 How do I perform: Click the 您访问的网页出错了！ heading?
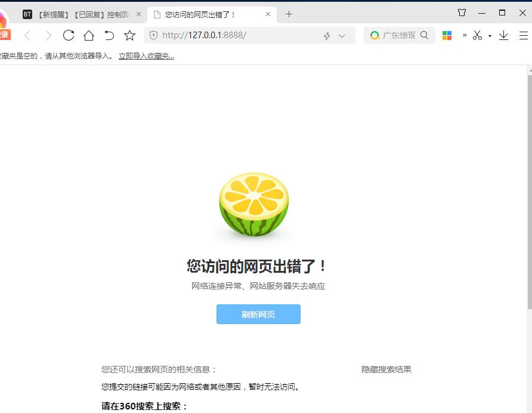pos(256,266)
